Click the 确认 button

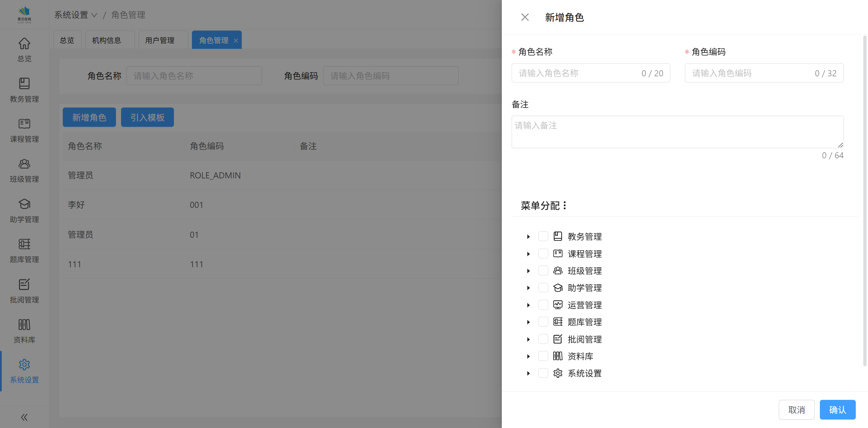(837, 410)
